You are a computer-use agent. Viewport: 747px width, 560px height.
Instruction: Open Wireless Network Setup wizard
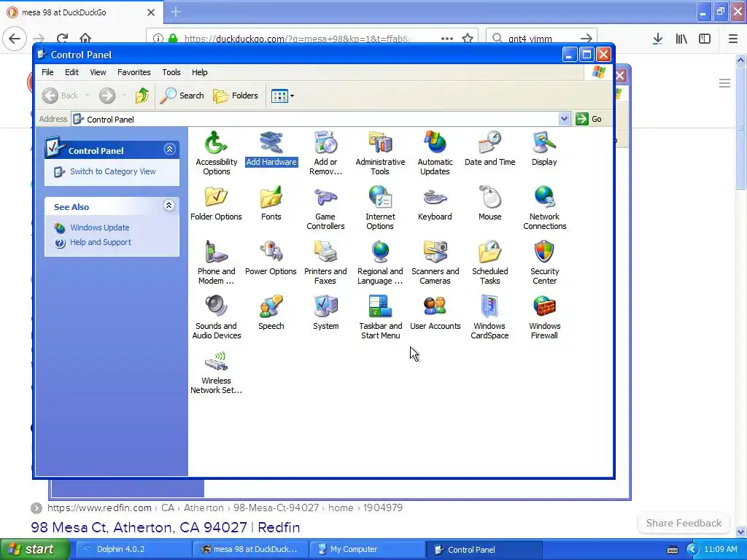coord(216,372)
